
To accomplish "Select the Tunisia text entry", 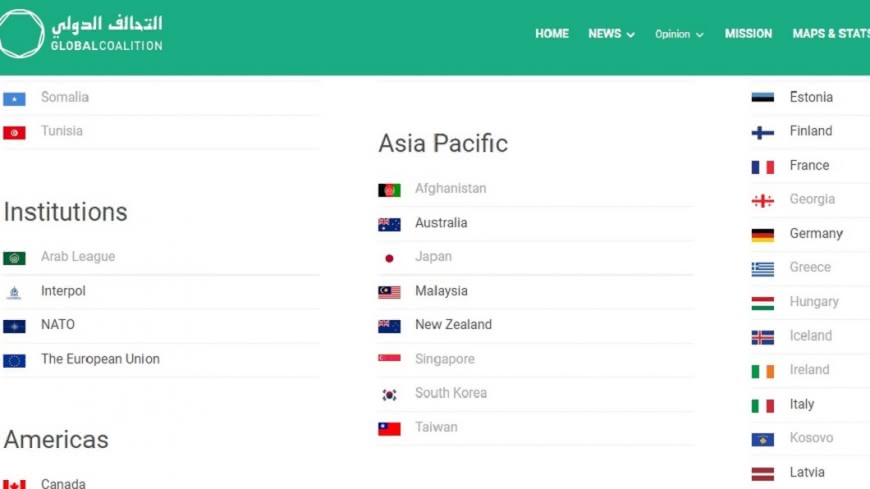I will pyautogui.click(x=62, y=131).
